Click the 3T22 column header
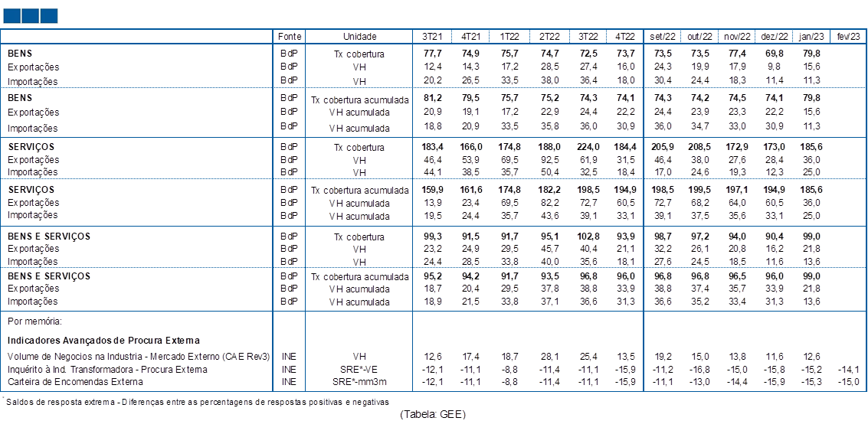 tap(589, 37)
